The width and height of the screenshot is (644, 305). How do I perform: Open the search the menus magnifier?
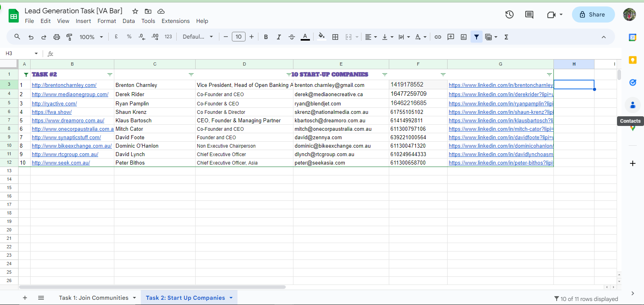point(17,37)
